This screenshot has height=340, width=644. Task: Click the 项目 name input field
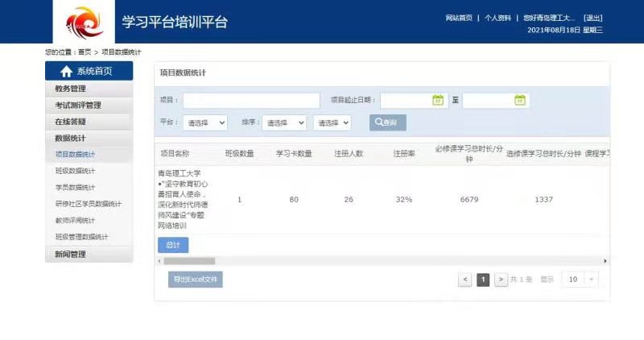(251, 101)
